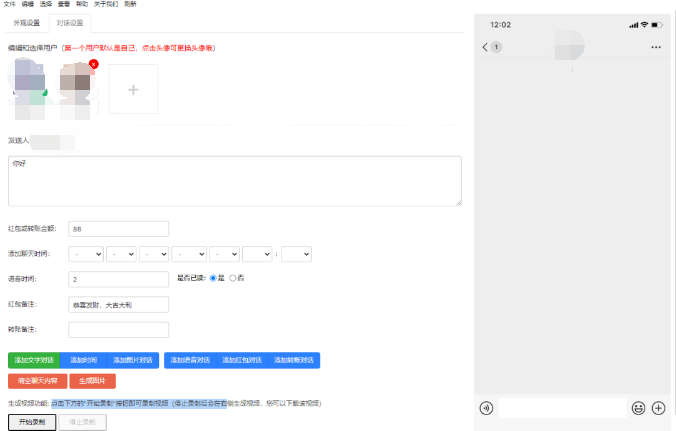The width and height of the screenshot is (676, 431).
Task: Open the third chat time dropdown
Action: pos(154,254)
